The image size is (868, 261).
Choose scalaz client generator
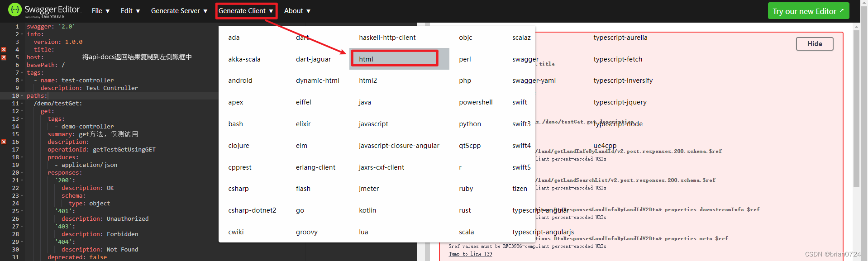coord(521,38)
